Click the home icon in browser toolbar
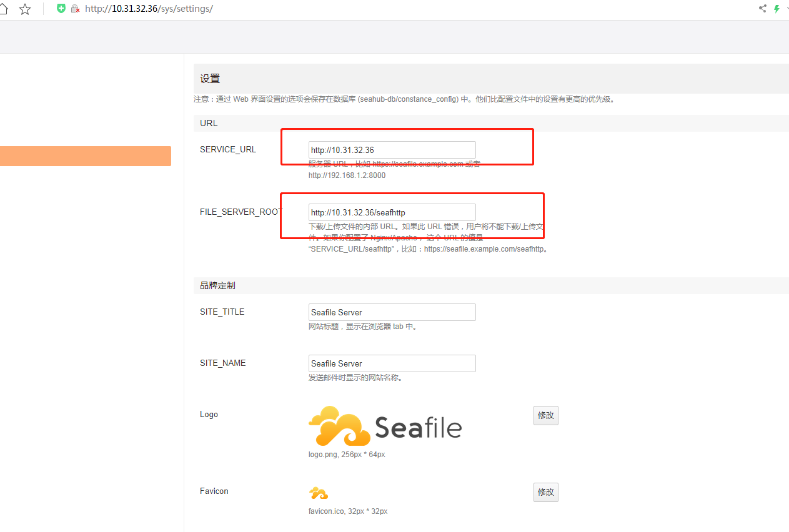This screenshot has height=532, width=789. [3, 9]
